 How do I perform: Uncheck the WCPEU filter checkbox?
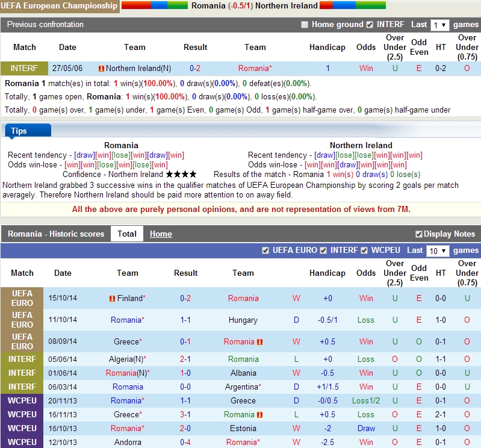coord(364,250)
